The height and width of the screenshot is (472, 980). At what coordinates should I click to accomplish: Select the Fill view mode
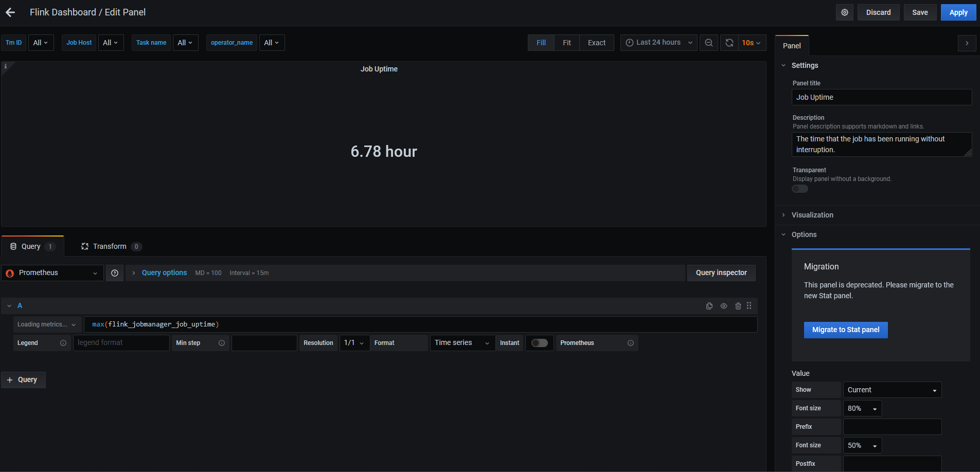541,43
